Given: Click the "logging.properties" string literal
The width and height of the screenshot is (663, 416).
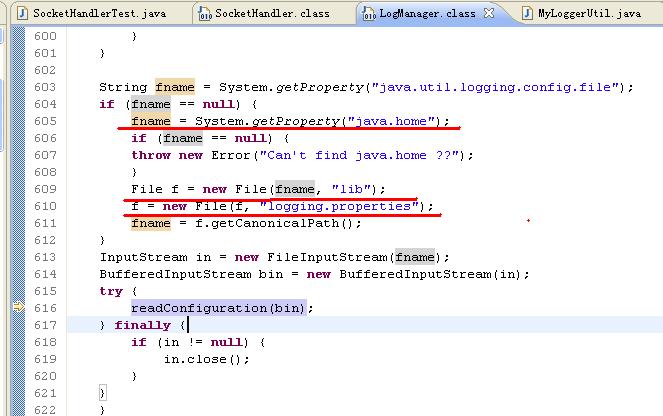Looking at the screenshot, I should (x=340, y=206).
